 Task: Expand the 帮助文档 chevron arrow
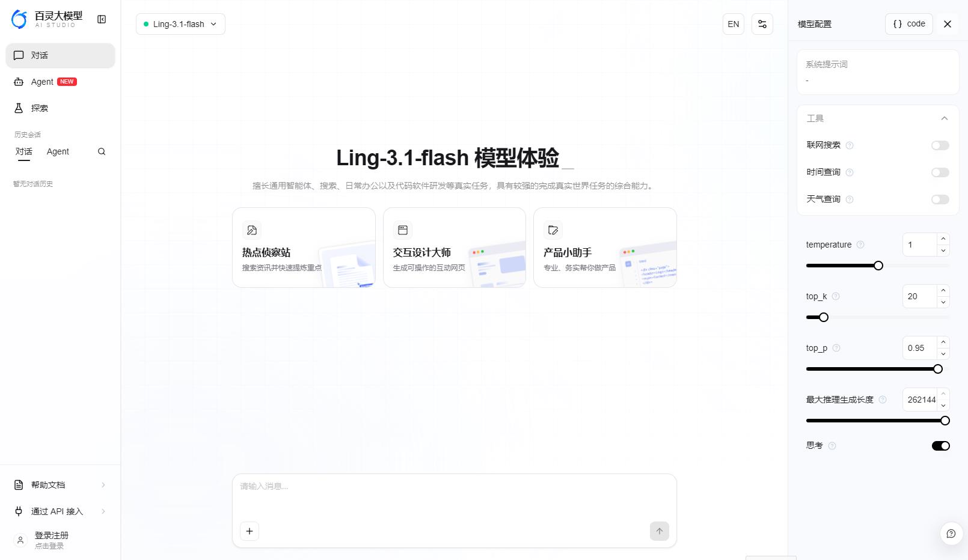click(x=103, y=485)
